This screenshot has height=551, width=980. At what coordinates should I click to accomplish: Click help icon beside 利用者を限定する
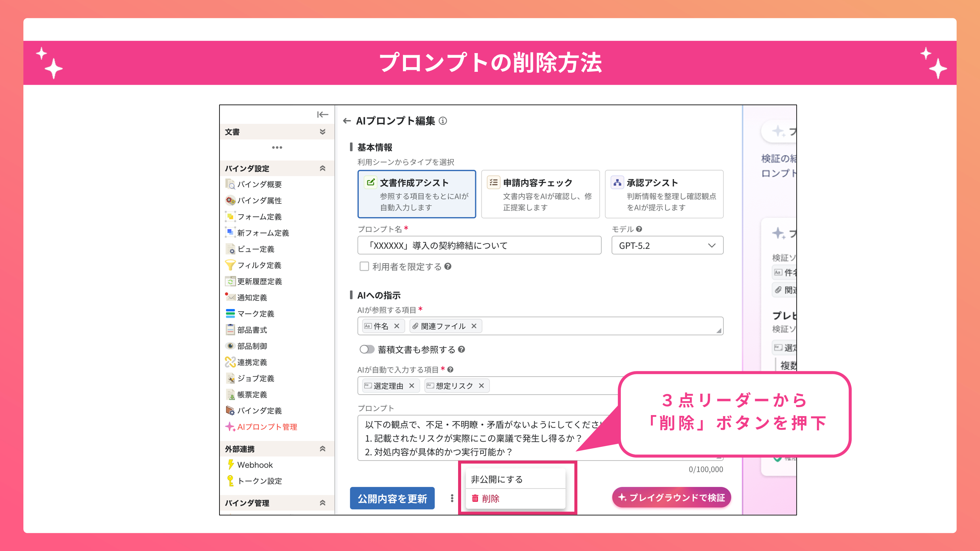pyautogui.click(x=448, y=266)
